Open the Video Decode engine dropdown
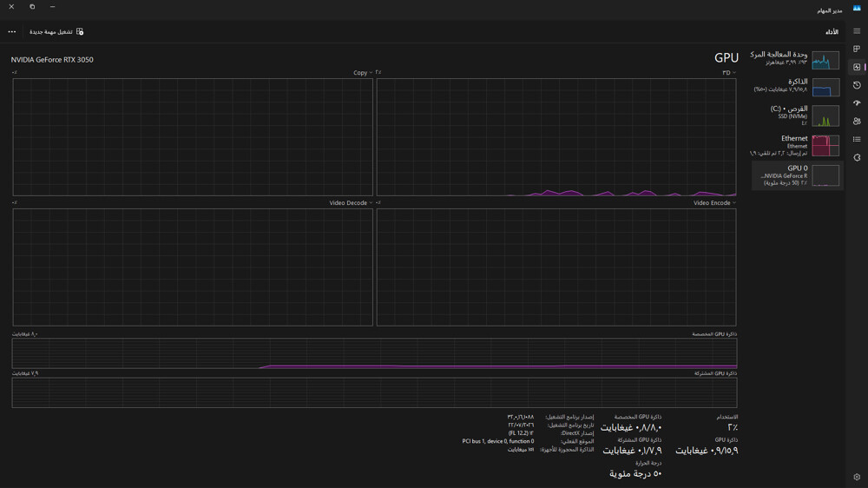Viewport: 868px width, 488px height. pos(351,202)
